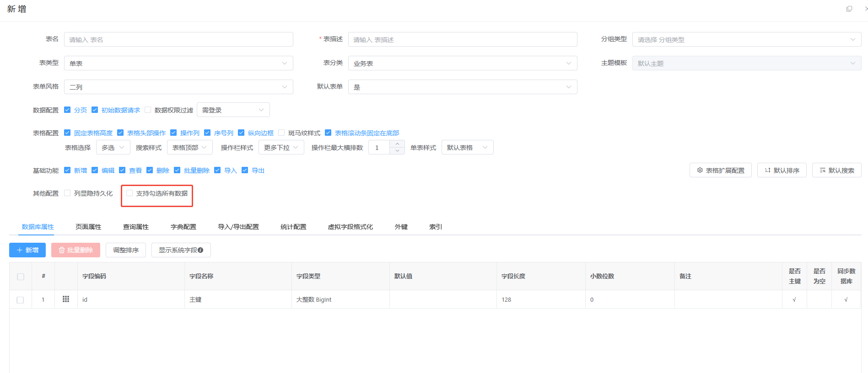Open the 分组类型 dropdown
The width and height of the screenshot is (868, 373).
coord(746,40)
